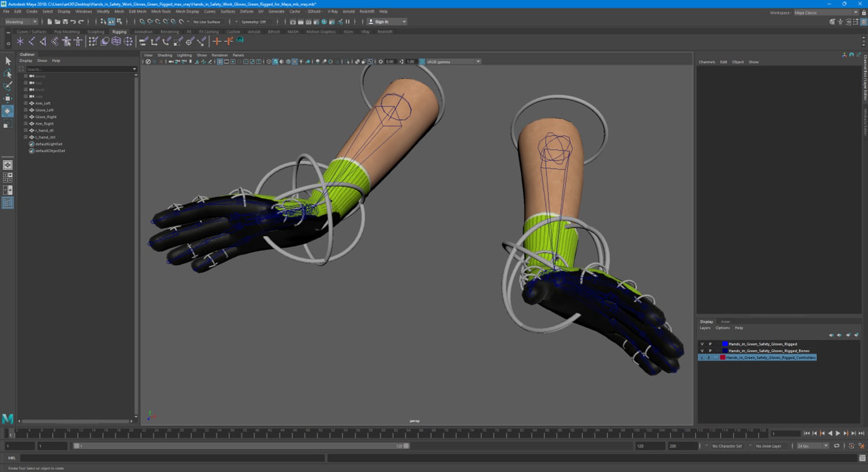Click the Create Lattice shelf icon
The height and width of the screenshot is (472, 868).
point(116,42)
